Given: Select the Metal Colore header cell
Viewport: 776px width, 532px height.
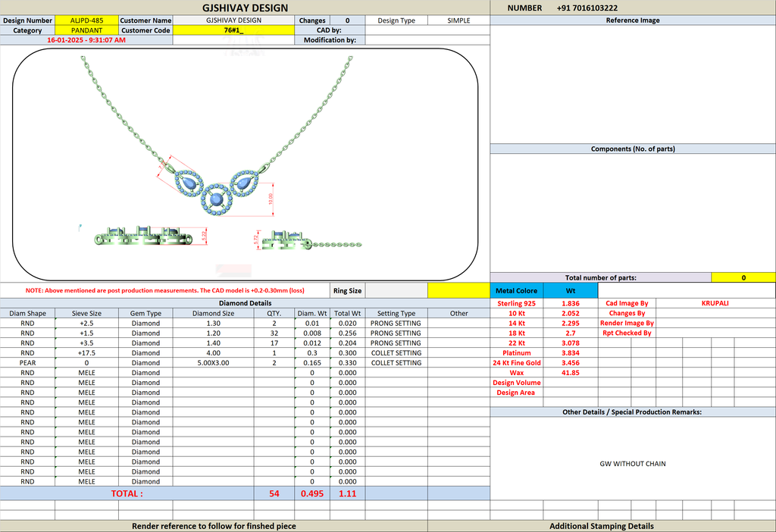Looking at the screenshot, I should (517, 290).
